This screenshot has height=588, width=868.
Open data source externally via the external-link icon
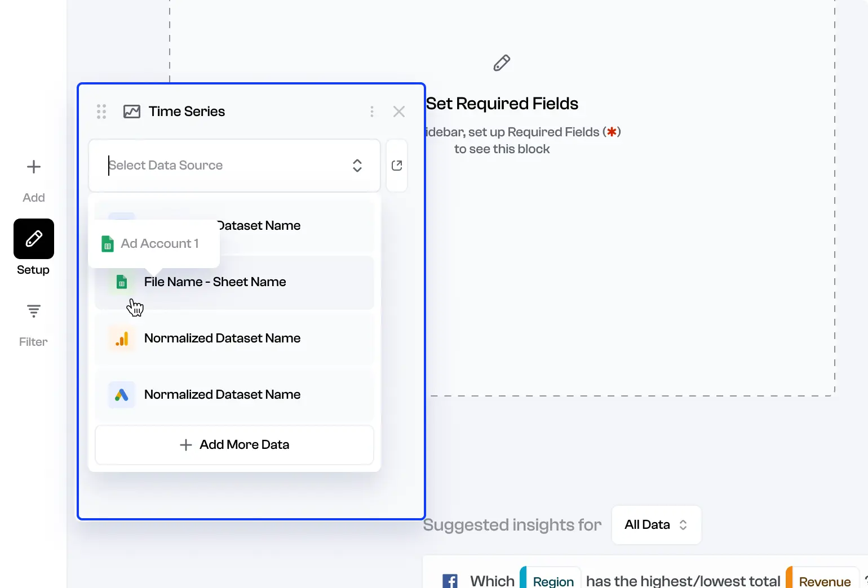tap(397, 165)
